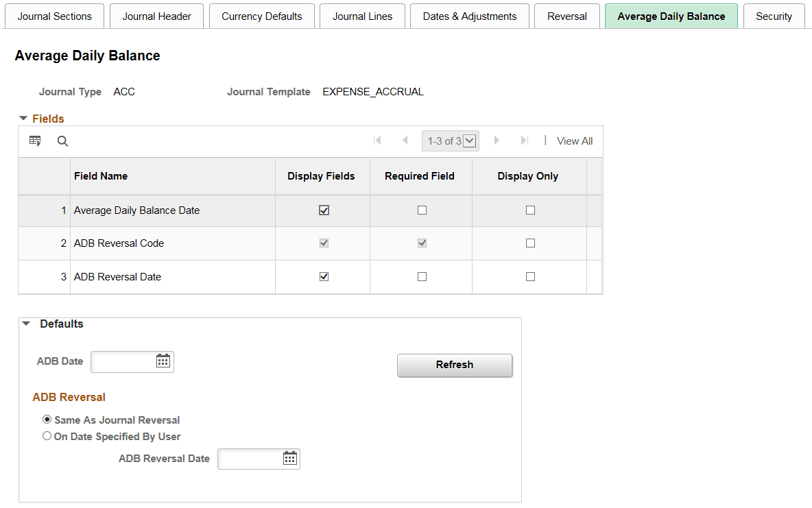Image resolution: width=812 pixels, height=508 pixels.
Task: Jump to last page of Fields grid
Action: click(524, 141)
